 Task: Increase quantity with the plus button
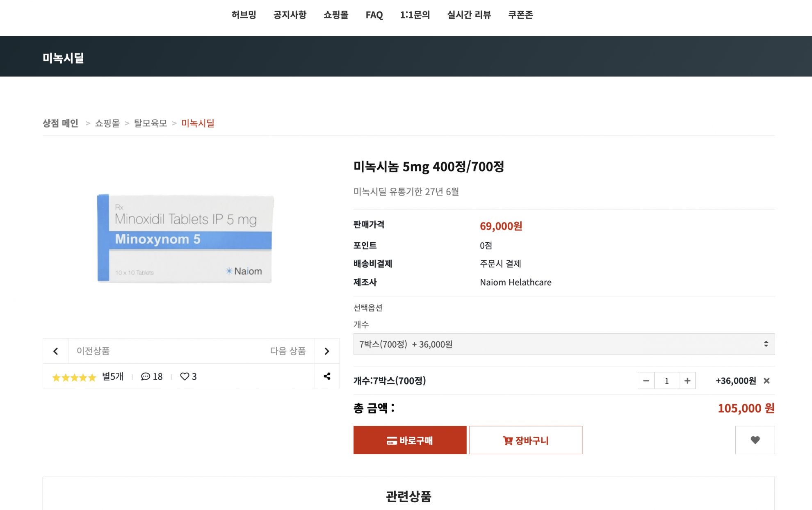(687, 381)
